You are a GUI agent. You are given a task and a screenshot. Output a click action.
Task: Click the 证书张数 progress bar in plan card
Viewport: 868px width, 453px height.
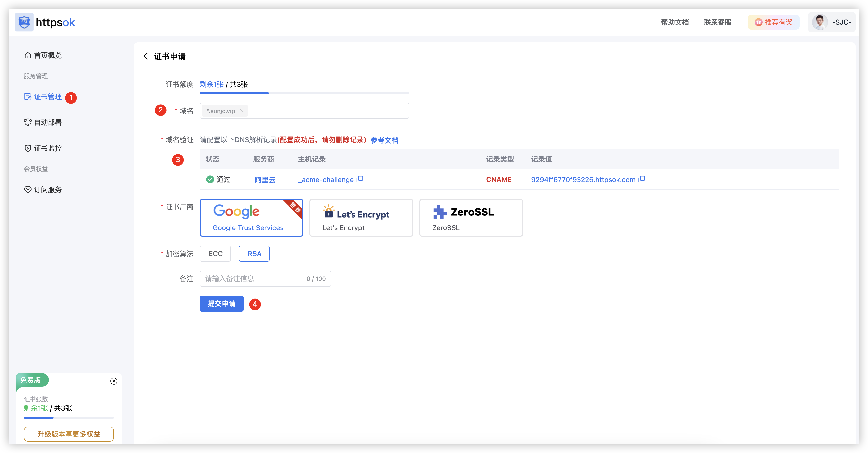69,418
